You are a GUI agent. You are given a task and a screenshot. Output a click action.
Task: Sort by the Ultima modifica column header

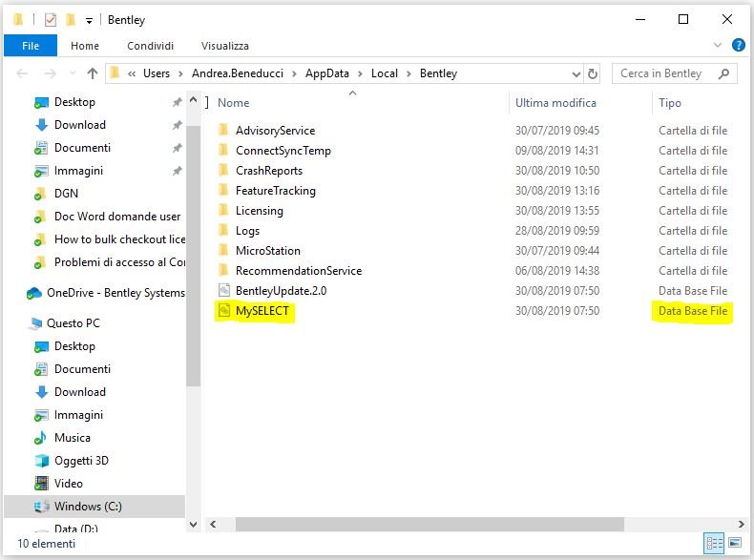point(555,103)
